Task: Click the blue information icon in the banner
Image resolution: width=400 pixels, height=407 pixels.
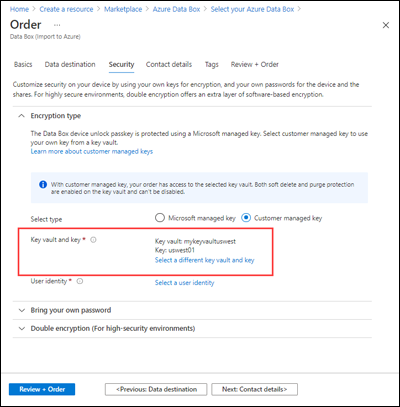Action: click(x=43, y=184)
